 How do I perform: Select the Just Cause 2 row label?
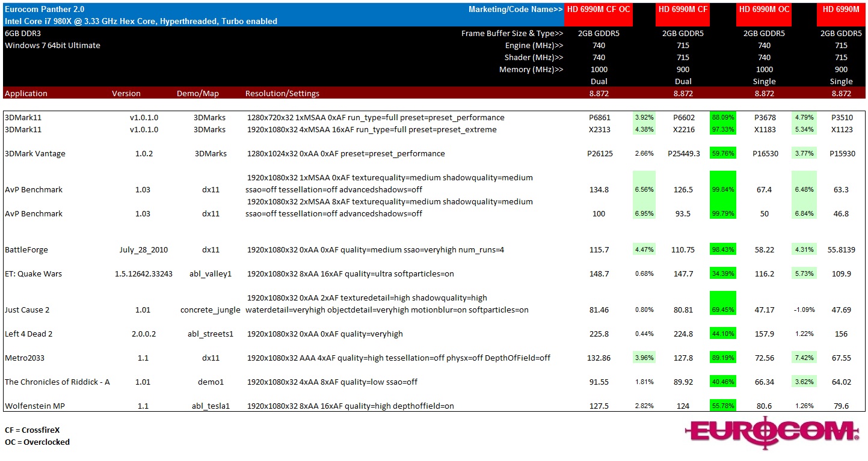pyautogui.click(x=27, y=310)
